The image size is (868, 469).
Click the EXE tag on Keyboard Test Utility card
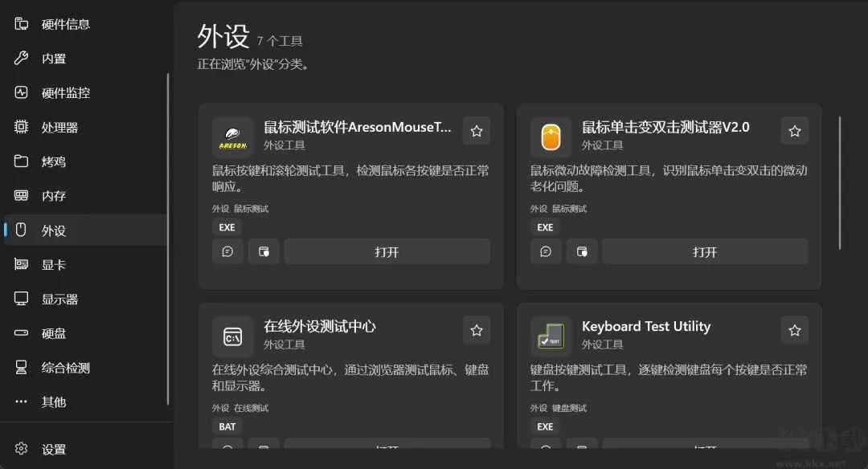tap(545, 426)
